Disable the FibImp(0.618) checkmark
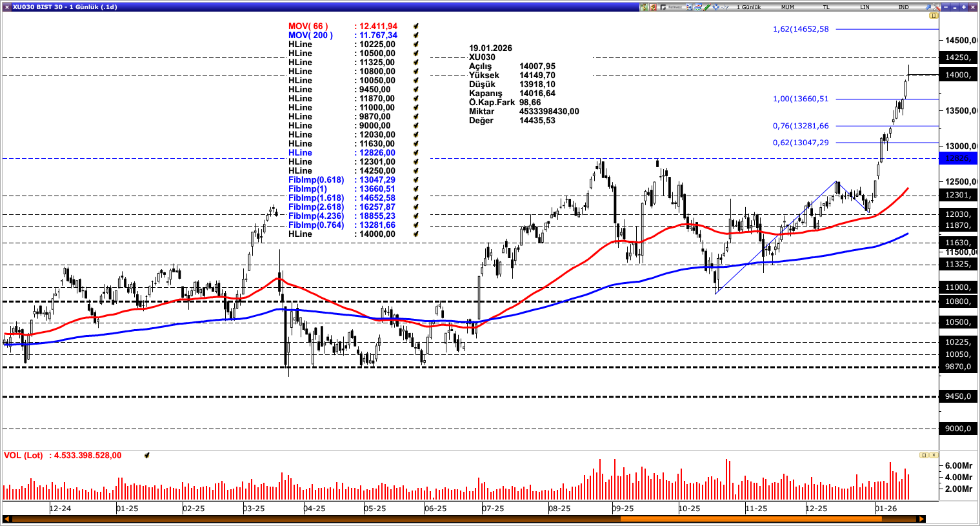 [416, 180]
